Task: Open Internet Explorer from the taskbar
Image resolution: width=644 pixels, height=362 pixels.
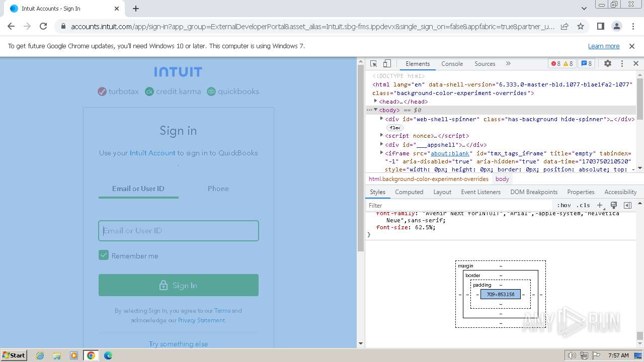Action: coord(40,355)
